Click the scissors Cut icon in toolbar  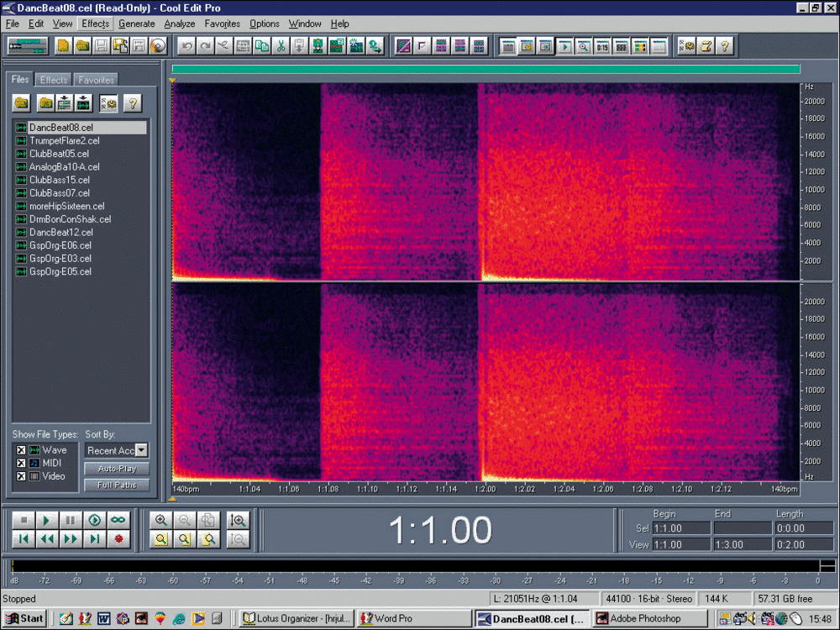pos(281,46)
